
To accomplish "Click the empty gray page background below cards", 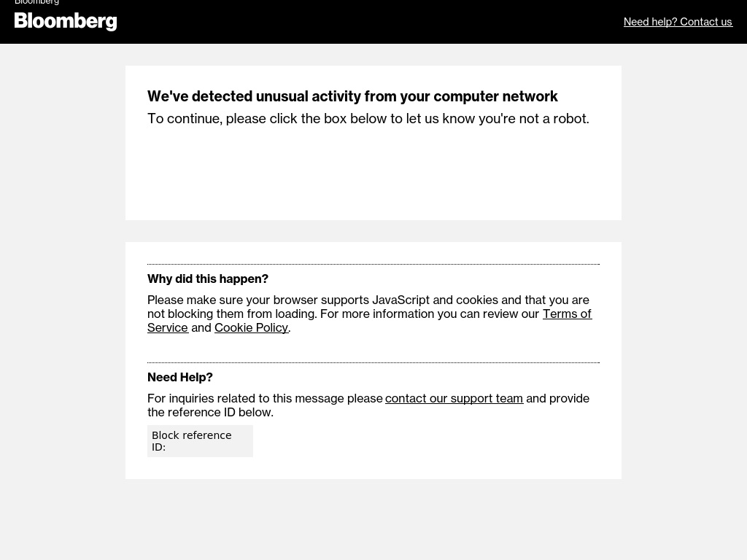I will (373, 519).
